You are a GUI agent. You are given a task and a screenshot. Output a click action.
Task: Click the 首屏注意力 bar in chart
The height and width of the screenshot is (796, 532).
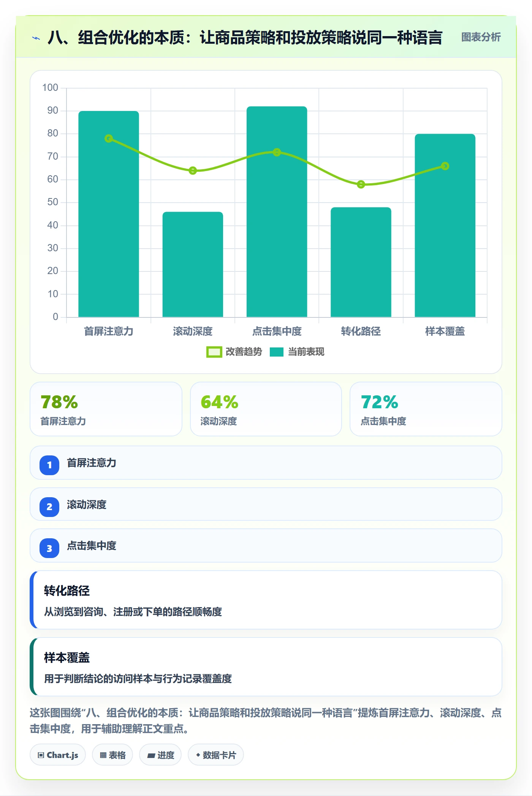[109, 214]
